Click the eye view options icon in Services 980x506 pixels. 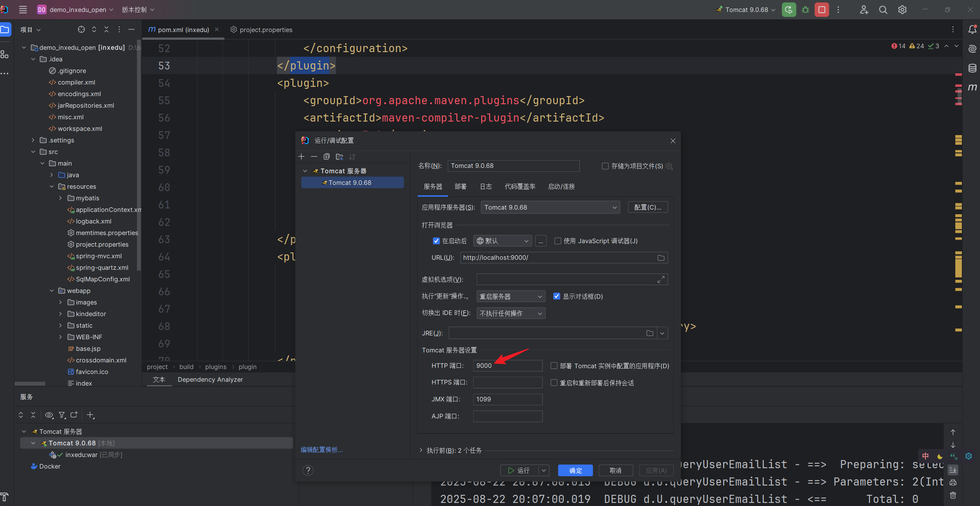[x=49, y=415]
